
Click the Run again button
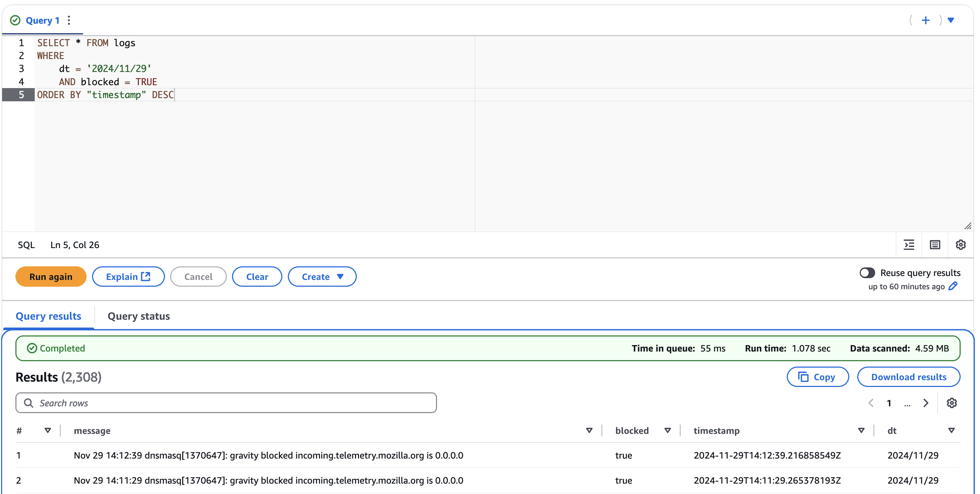[51, 276]
